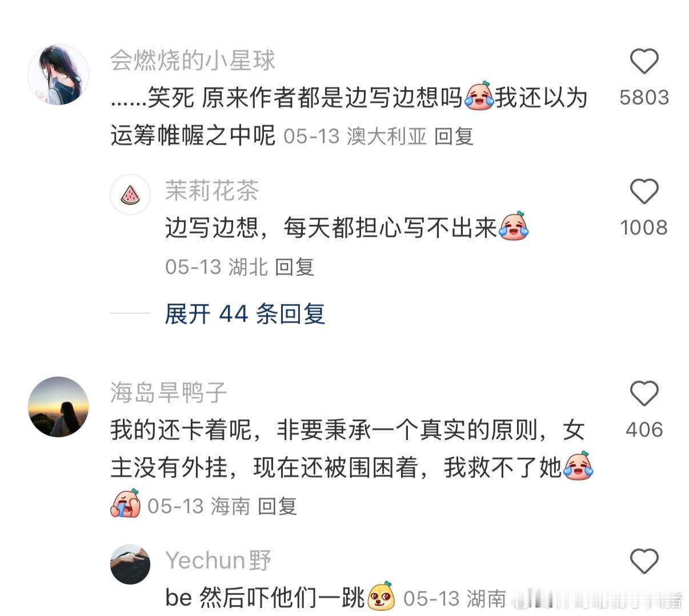
Task: Open 会燃烧的小星球's profile avatar
Action: point(58,75)
